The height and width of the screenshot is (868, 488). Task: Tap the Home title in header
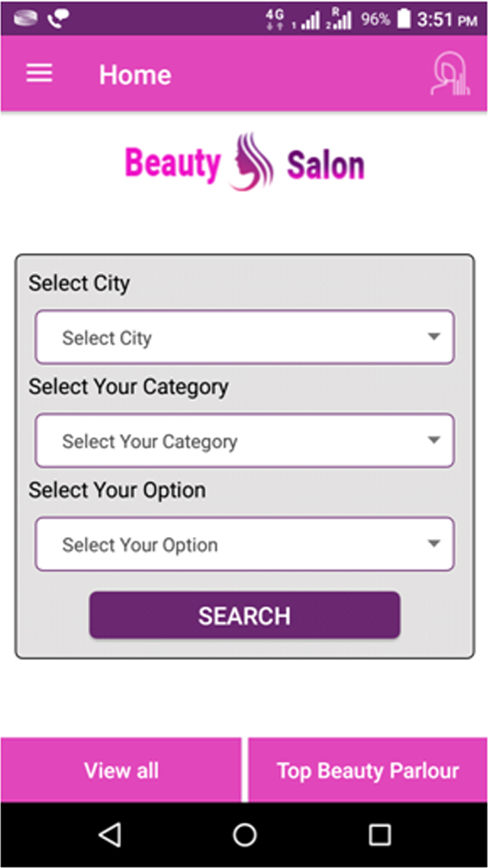point(135,74)
